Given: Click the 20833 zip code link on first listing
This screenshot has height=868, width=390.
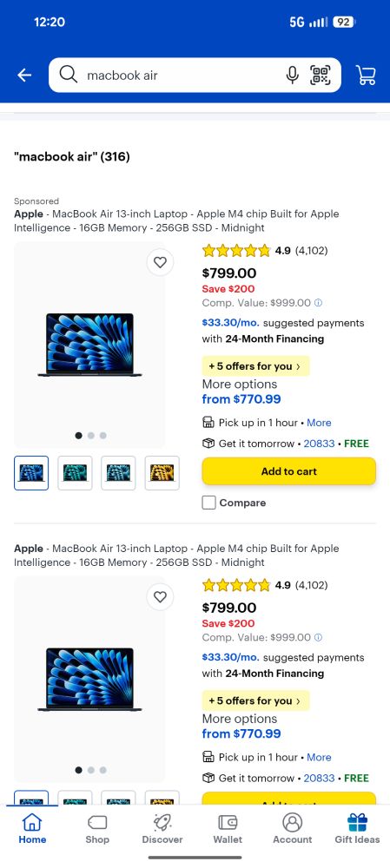Looking at the screenshot, I should pos(319,444).
